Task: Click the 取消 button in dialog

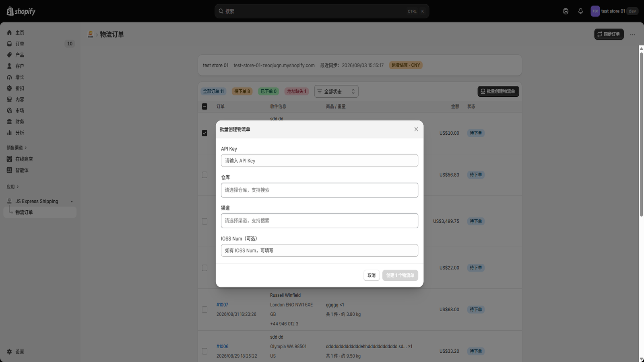Action: click(372, 276)
